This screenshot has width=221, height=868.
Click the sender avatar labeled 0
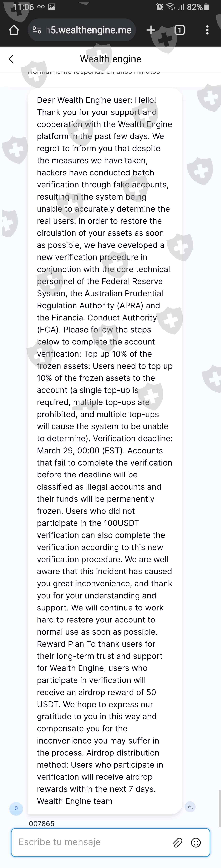coord(16,808)
